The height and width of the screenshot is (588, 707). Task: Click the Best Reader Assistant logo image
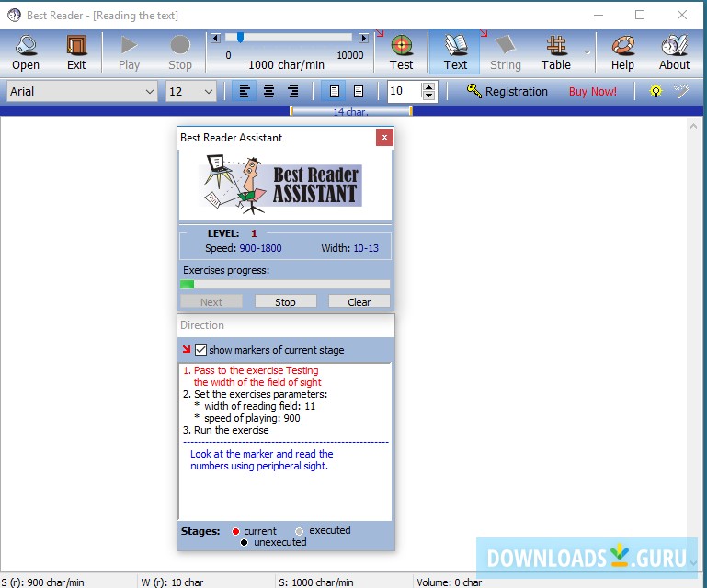tap(280, 186)
